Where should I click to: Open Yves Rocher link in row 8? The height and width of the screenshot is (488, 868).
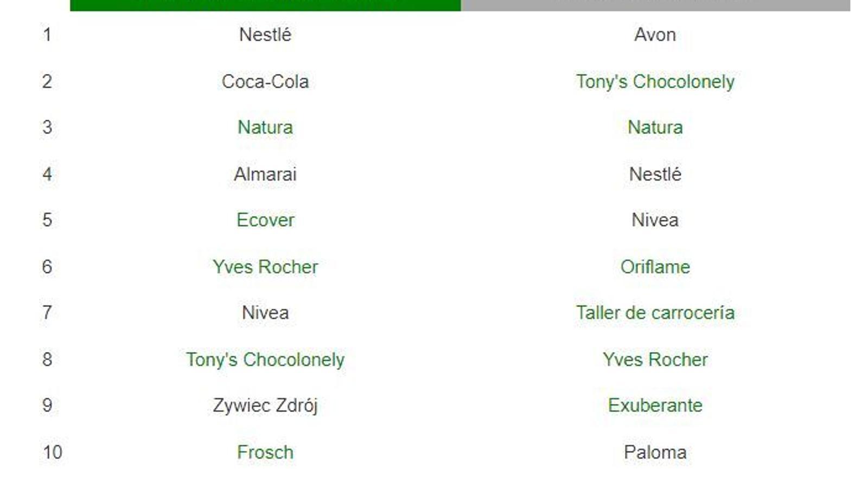pos(655,359)
